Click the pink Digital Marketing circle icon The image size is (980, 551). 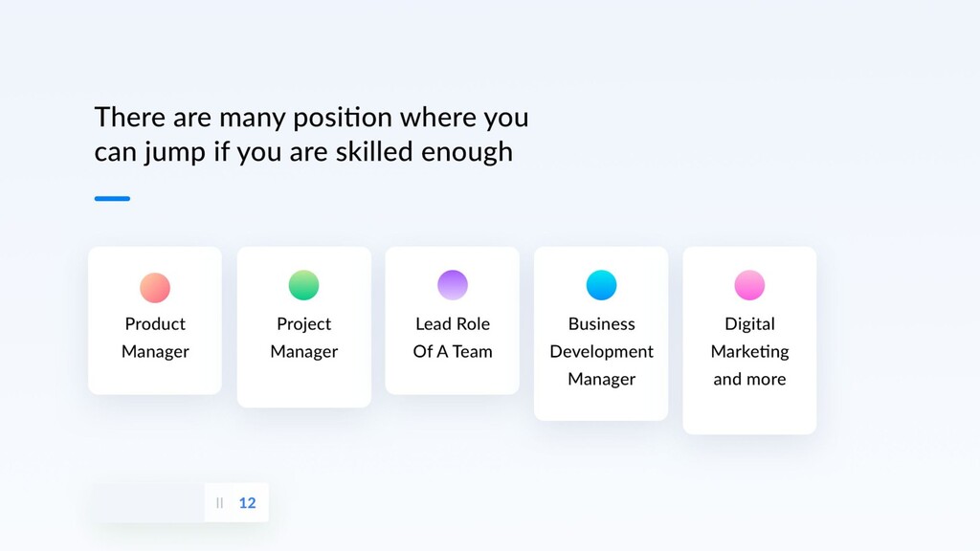[x=749, y=285]
